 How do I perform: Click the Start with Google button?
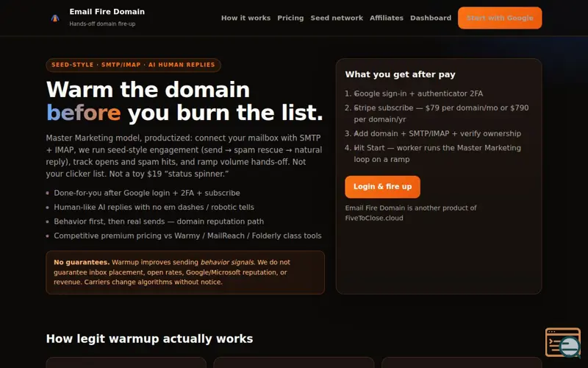pyautogui.click(x=500, y=18)
